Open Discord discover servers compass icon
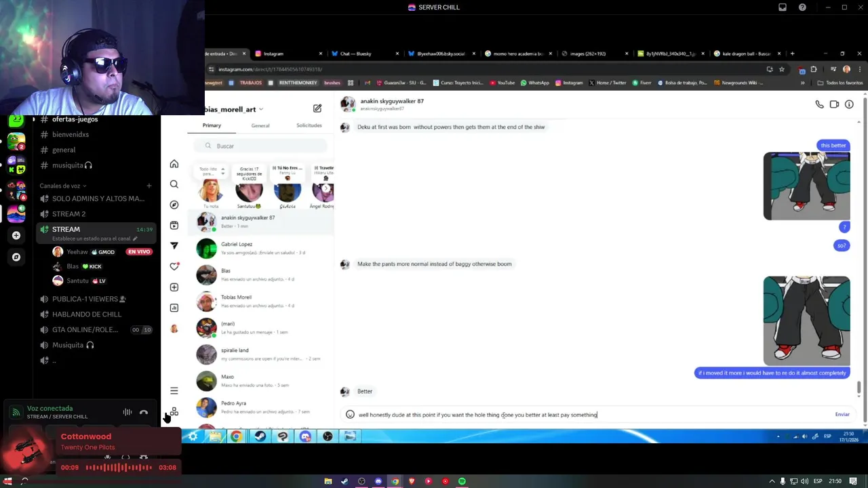Screen dimensions: 868x488 tap(16, 257)
